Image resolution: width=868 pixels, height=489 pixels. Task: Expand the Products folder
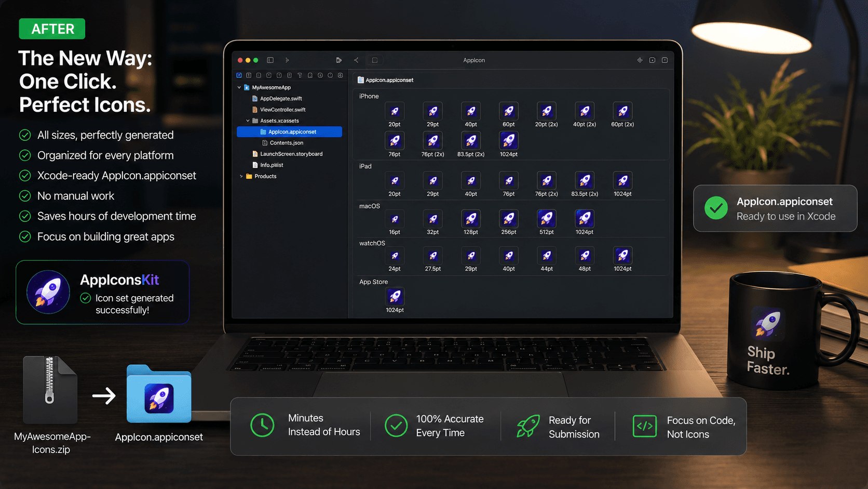[x=241, y=176]
